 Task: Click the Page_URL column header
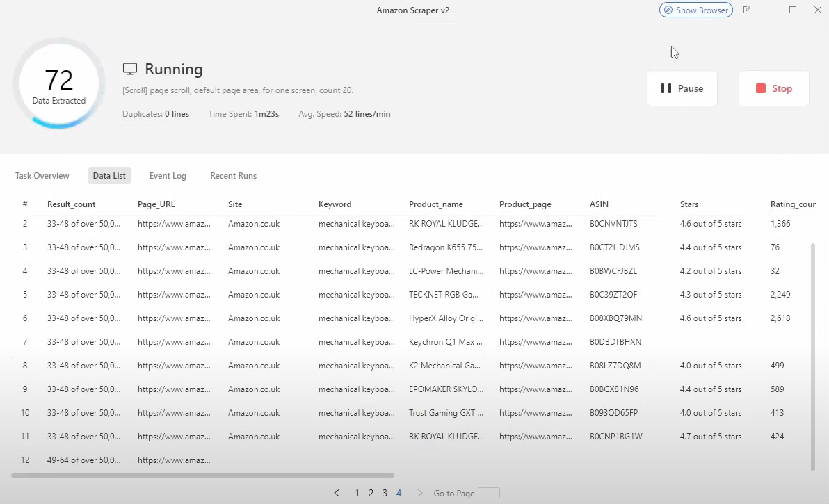click(x=156, y=204)
